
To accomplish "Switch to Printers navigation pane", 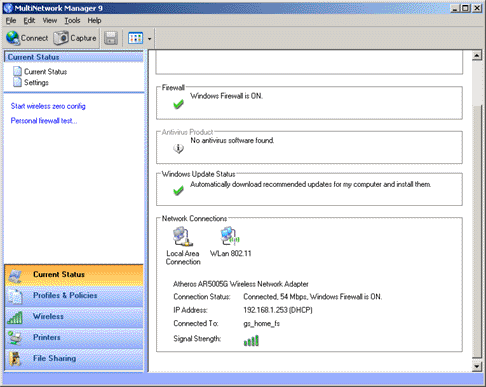I will point(74,338).
